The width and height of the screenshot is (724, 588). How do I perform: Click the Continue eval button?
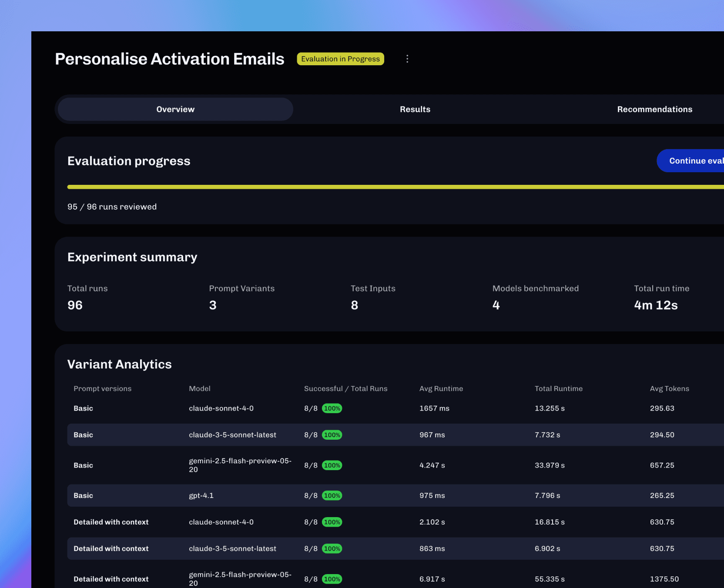(696, 160)
